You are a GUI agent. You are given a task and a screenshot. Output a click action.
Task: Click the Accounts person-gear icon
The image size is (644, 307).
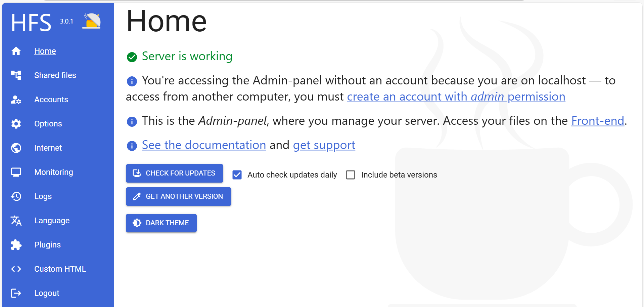click(x=16, y=100)
